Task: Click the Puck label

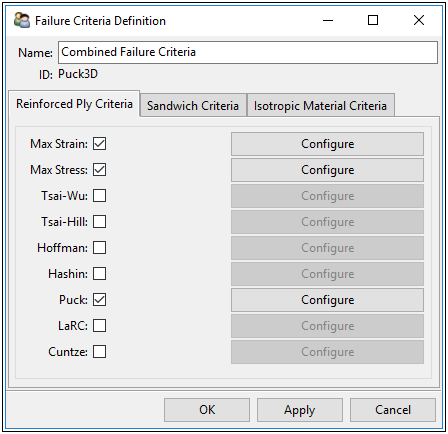Action: (73, 300)
